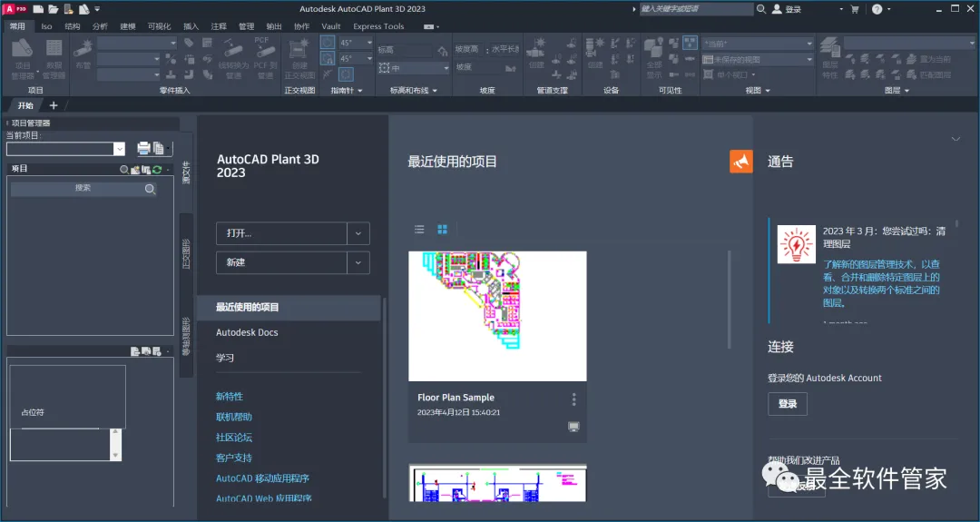Click the printer icon in Project Manager
The image size is (980, 522).
143,148
